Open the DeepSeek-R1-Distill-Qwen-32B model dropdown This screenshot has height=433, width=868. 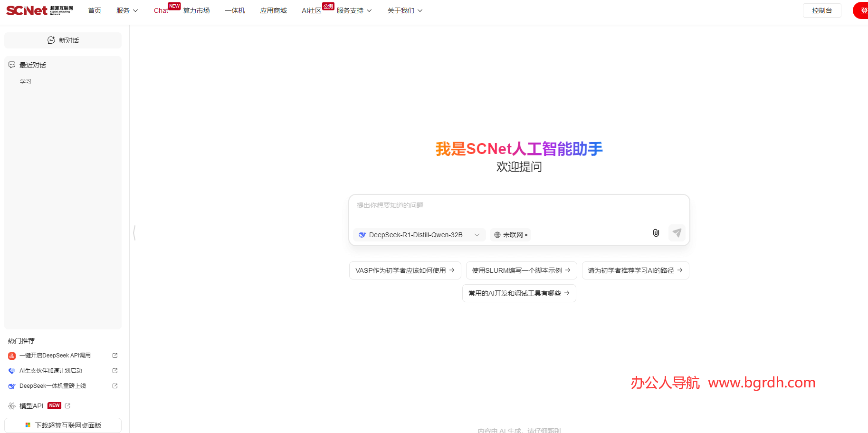(419, 235)
